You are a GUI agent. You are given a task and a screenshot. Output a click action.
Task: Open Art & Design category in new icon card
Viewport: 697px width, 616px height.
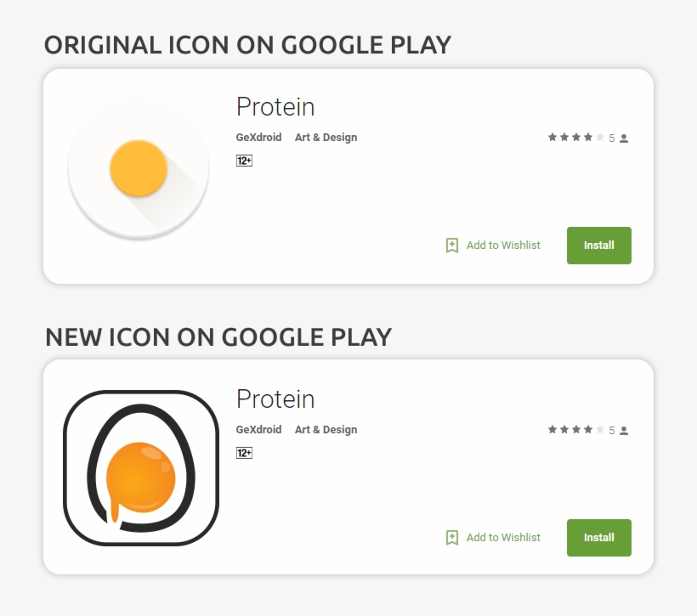(x=326, y=430)
